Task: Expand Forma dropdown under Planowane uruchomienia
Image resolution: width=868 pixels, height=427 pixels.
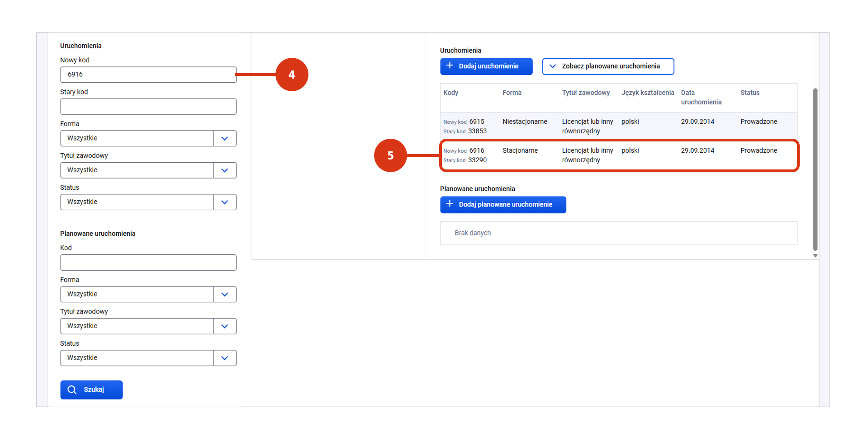Action: point(148,294)
